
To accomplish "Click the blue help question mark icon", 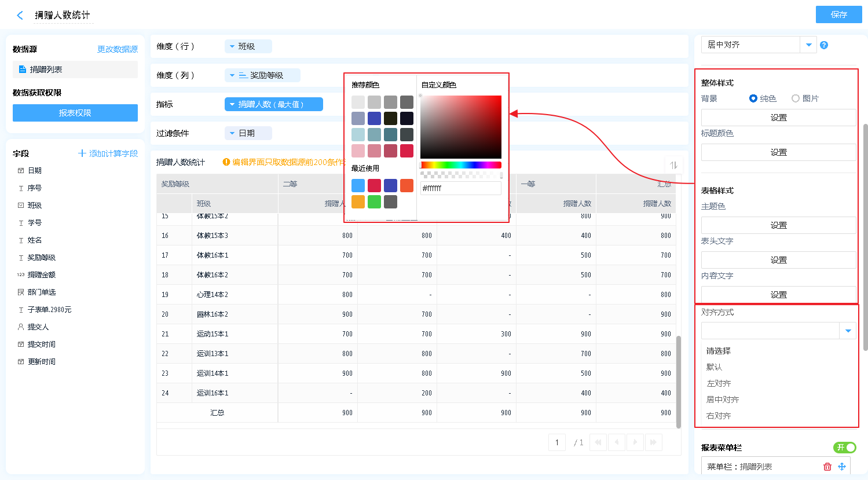I will [x=824, y=45].
